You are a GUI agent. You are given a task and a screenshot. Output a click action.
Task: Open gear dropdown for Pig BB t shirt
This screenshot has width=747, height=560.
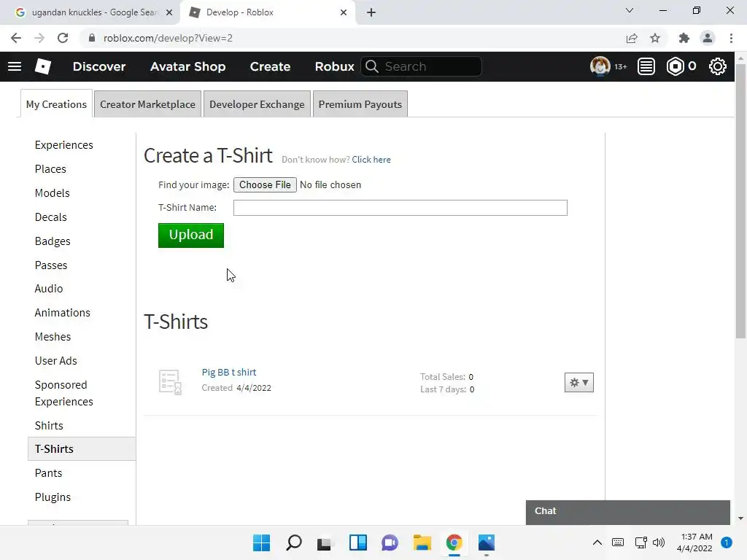(578, 382)
